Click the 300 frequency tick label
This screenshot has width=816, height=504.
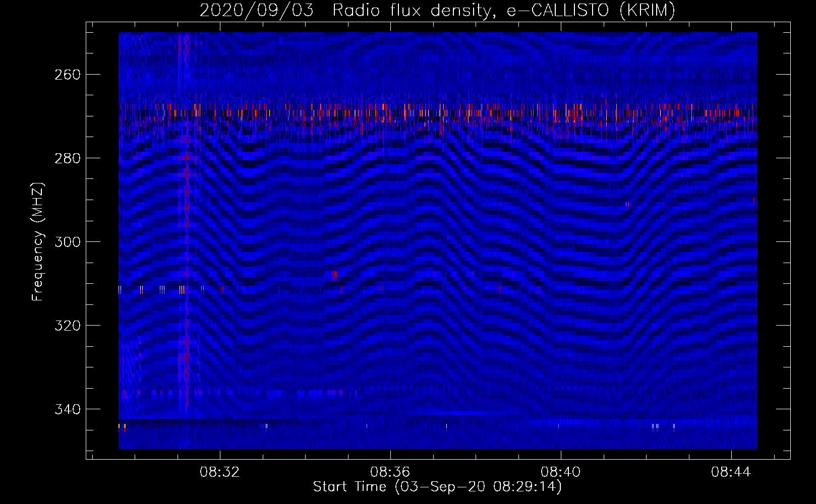click(x=67, y=242)
